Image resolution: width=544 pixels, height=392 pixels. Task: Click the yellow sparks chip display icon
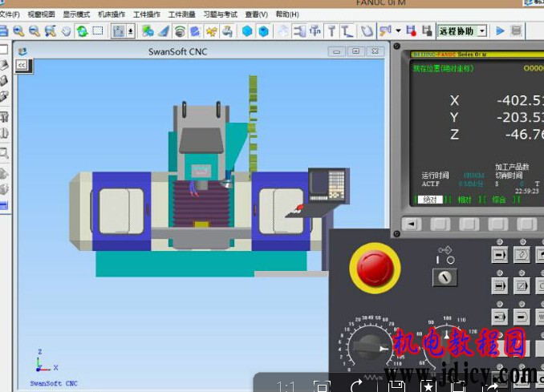[212, 31]
